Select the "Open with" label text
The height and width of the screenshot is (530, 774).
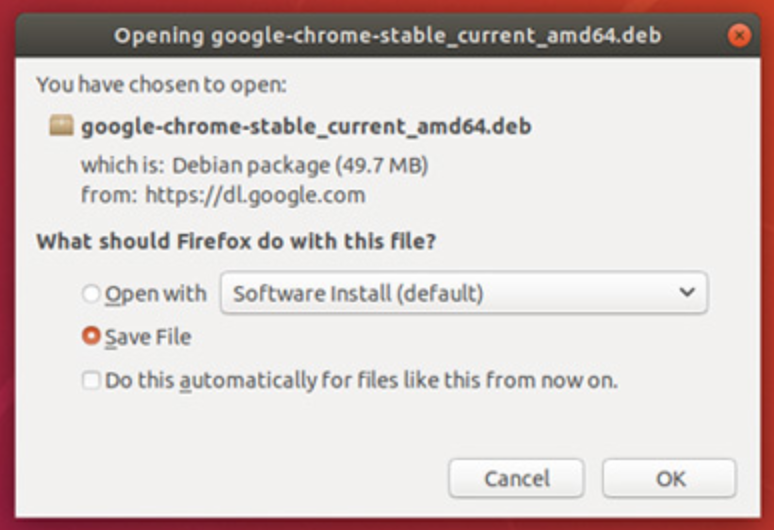point(156,294)
